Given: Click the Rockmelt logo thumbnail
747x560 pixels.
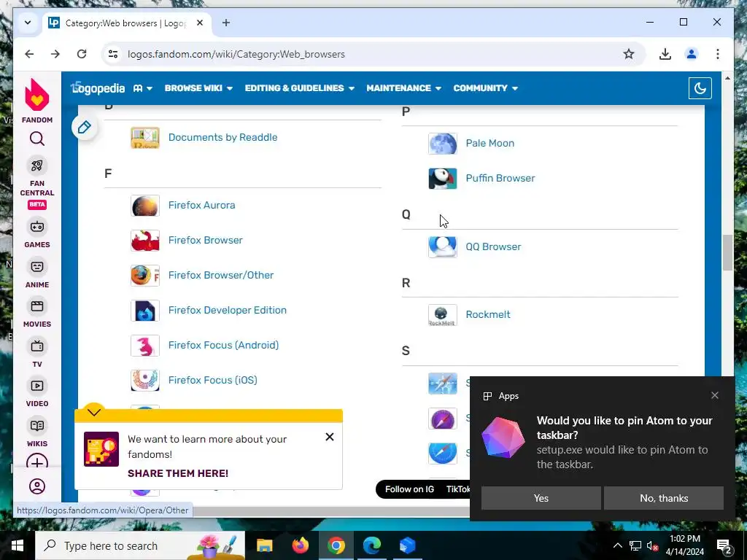Looking at the screenshot, I should [x=443, y=315].
